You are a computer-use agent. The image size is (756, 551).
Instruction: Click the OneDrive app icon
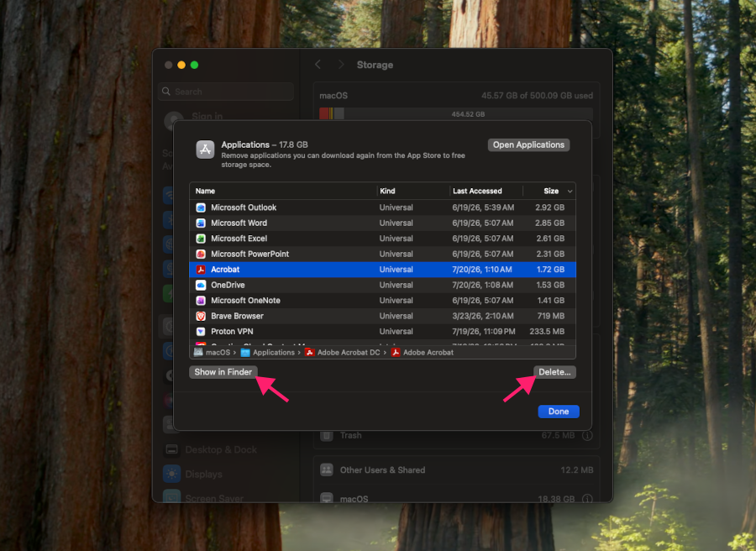tap(201, 285)
